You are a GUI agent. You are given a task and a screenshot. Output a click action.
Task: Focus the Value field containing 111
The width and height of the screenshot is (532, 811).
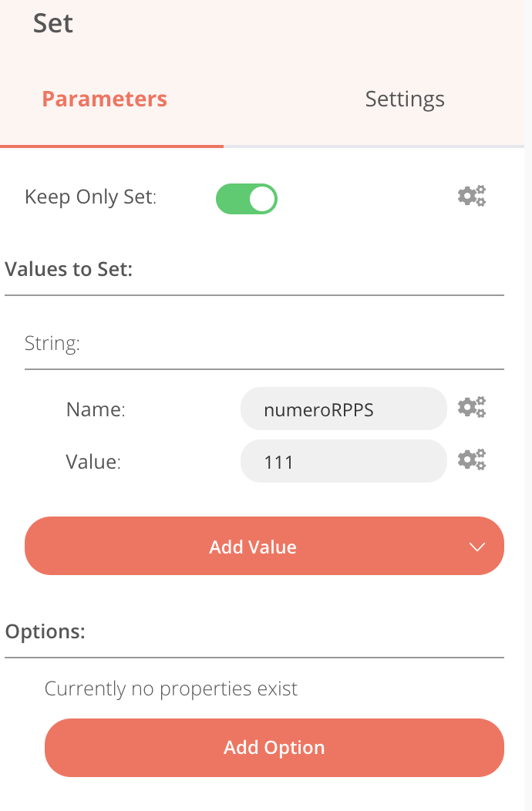point(343,462)
